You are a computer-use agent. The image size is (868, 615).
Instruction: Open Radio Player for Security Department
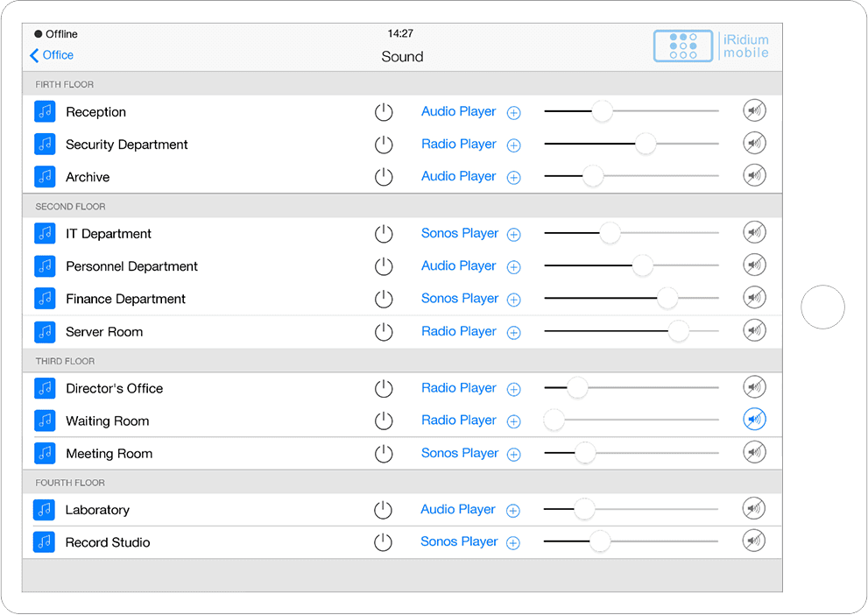[x=458, y=145]
